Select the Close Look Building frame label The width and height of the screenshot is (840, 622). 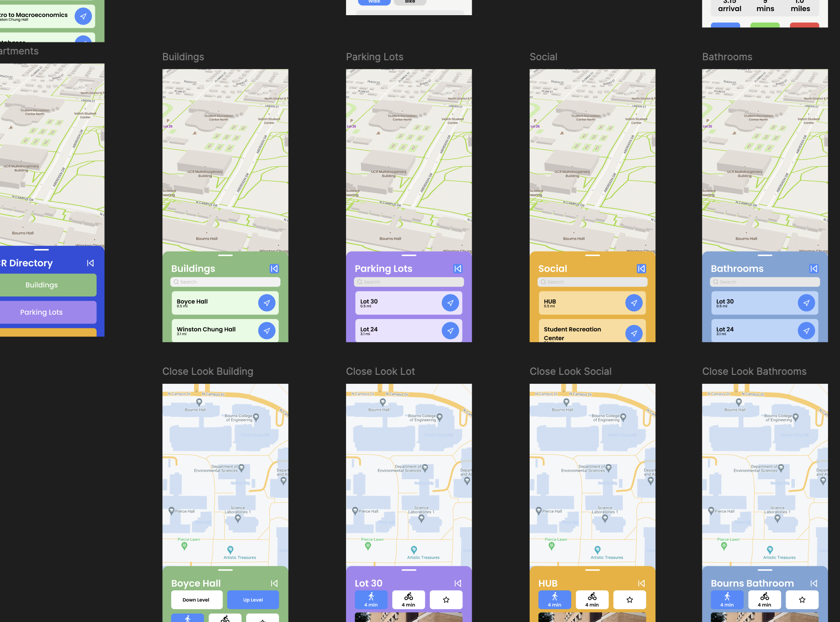(208, 371)
